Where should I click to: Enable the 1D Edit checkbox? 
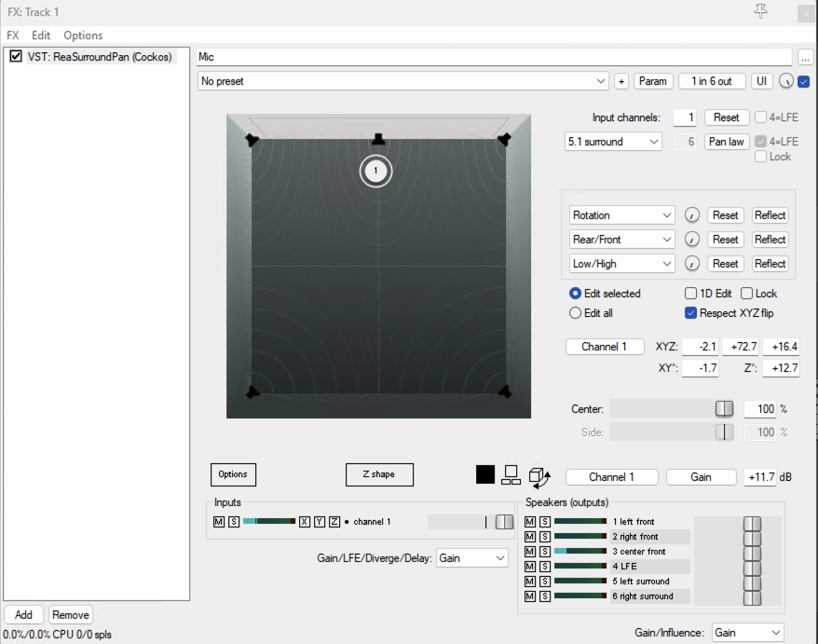coord(691,294)
